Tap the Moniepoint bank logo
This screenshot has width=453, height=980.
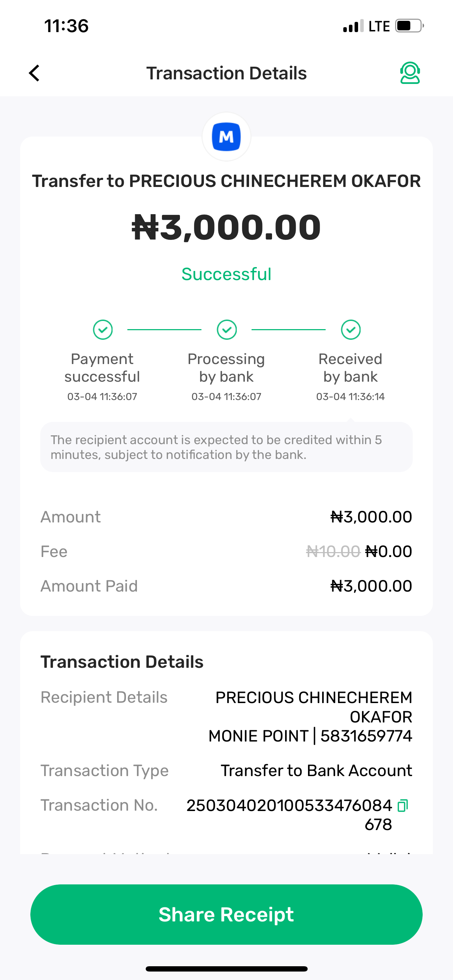tap(226, 137)
